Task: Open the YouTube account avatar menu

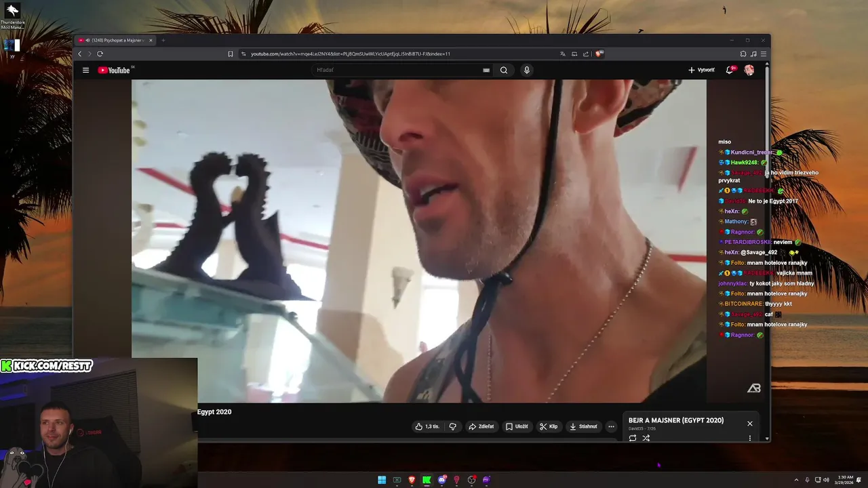Action: pos(749,70)
